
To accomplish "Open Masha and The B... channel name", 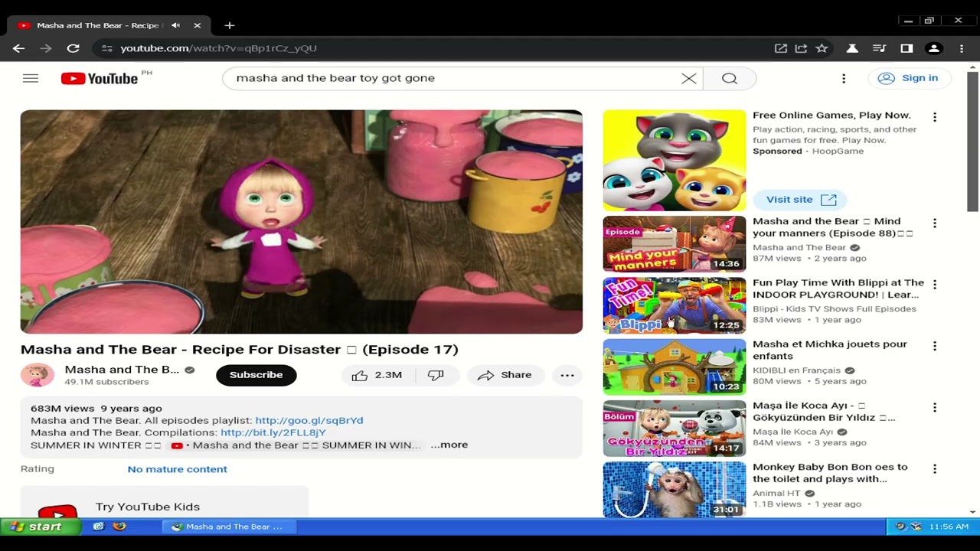I will (x=122, y=370).
